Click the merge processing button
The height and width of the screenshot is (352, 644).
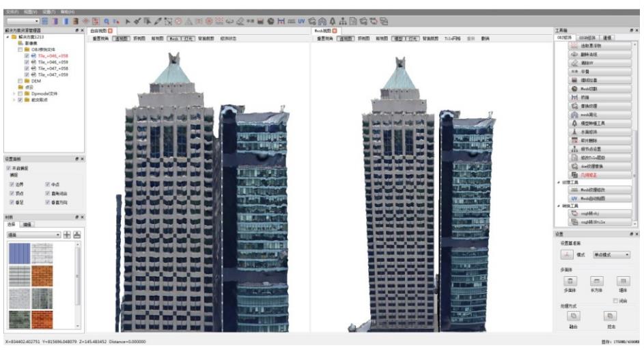click(574, 316)
